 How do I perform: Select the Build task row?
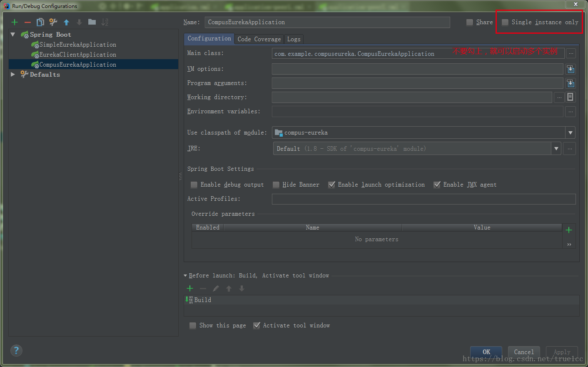coord(381,300)
